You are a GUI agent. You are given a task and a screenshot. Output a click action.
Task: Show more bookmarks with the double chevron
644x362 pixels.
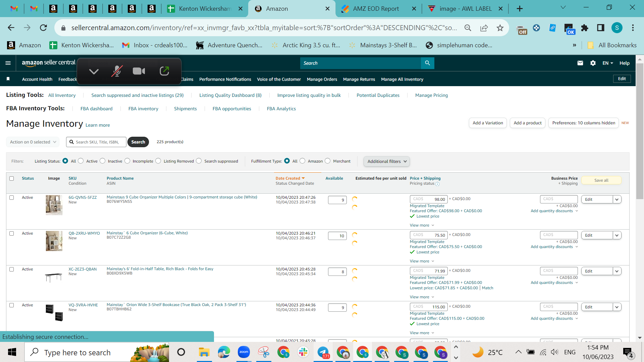(x=575, y=45)
